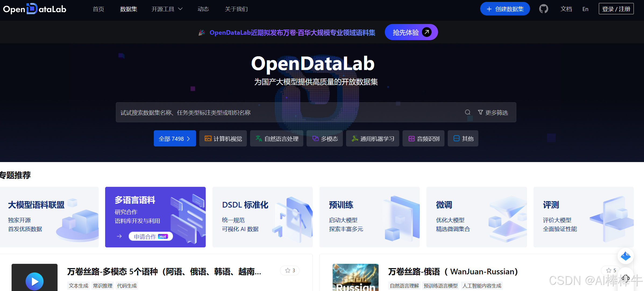The height and width of the screenshot is (291, 644).
Task: Open the OpenDataLab GitHub page
Action: [543, 9]
